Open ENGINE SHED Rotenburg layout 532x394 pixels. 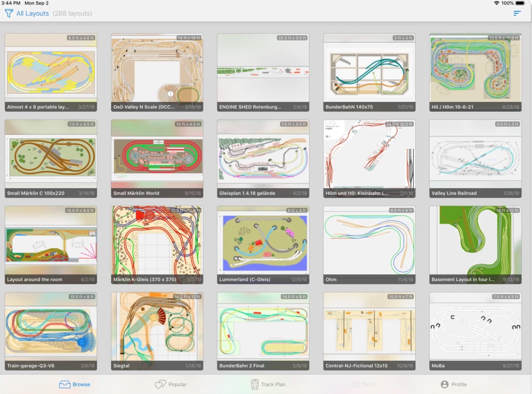click(x=263, y=73)
